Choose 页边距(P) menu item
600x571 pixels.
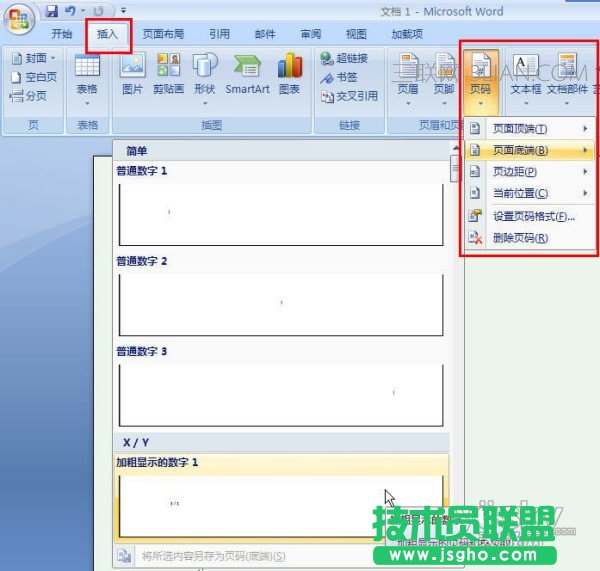pos(530,171)
